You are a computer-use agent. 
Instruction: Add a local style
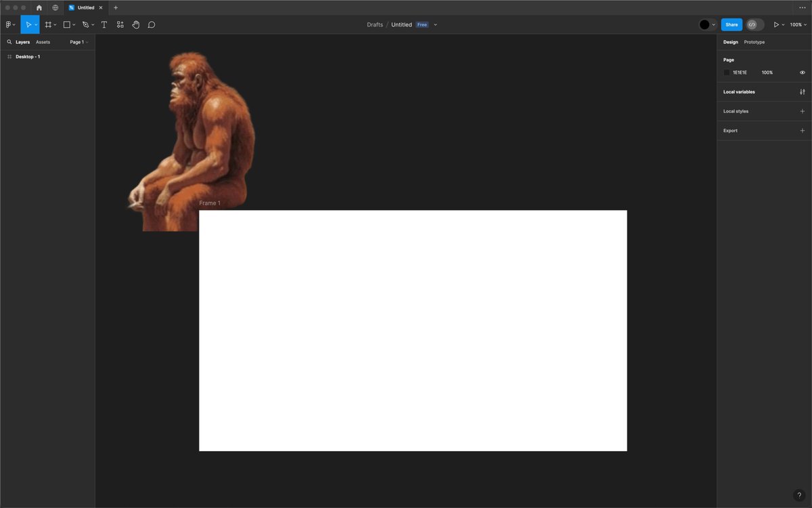pyautogui.click(x=803, y=111)
